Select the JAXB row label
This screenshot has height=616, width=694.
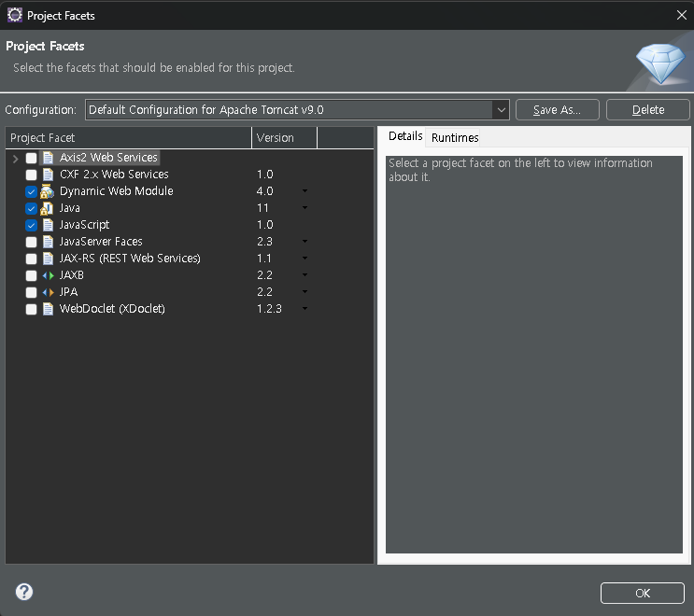coord(72,275)
